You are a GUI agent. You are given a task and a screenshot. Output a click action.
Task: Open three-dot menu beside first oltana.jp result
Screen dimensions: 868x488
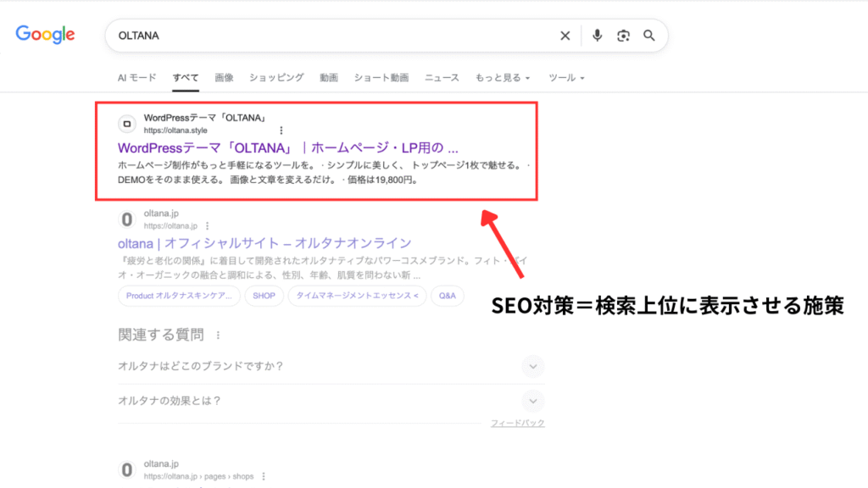tap(206, 226)
